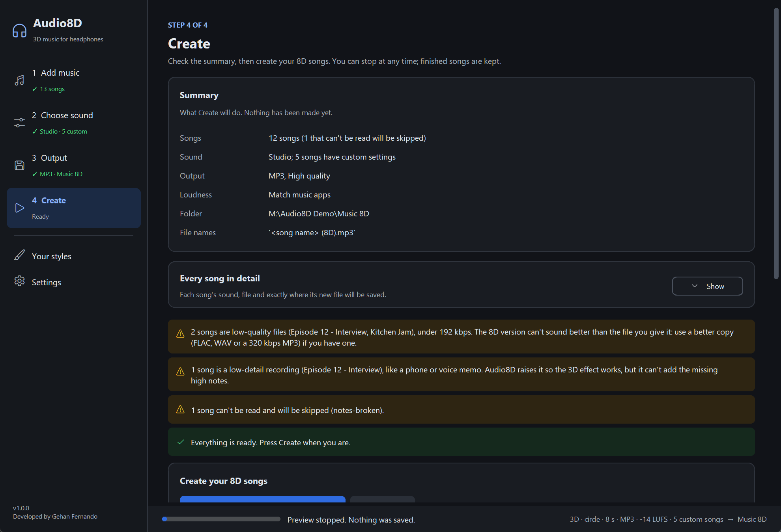This screenshot has height=532, width=781.
Task: Click the chevron arrow in Show button
Action: (695, 286)
